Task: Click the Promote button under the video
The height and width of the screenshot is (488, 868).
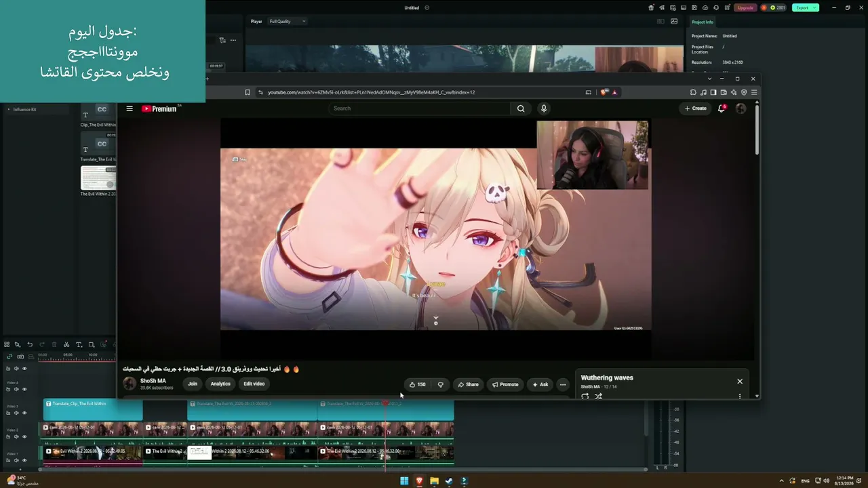Action: (x=505, y=384)
